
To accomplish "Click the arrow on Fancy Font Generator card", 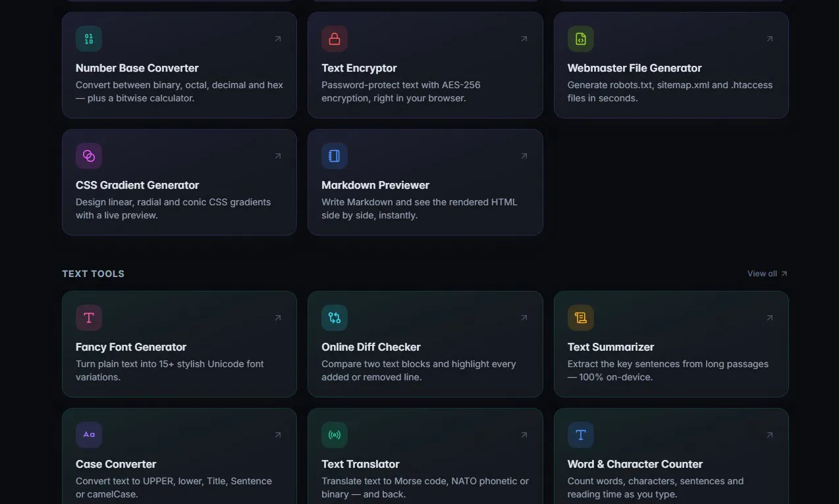I will click(278, 318).
